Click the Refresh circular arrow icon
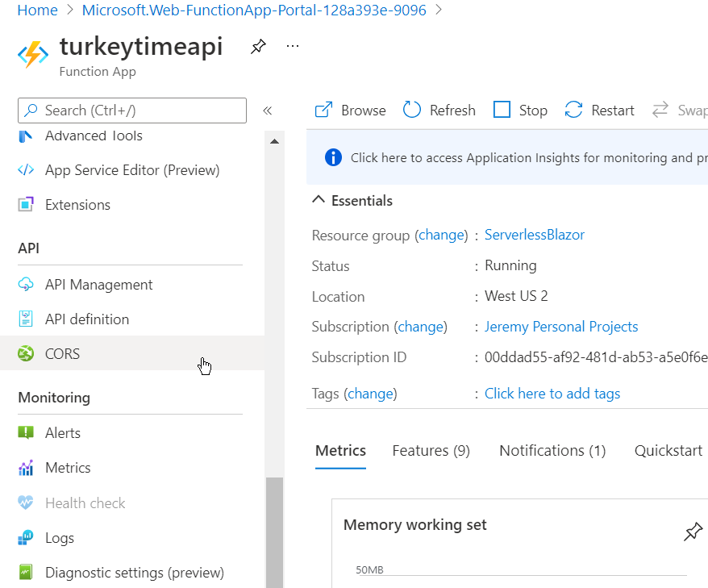 point(412,110)
